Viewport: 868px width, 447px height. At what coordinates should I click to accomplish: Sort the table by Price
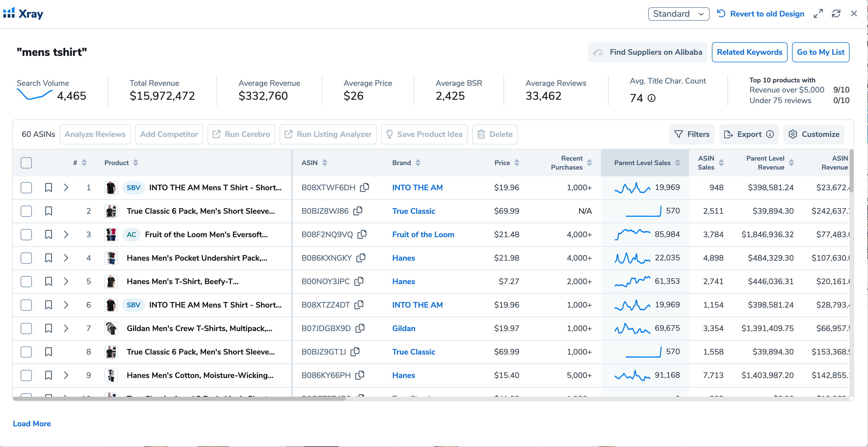pos(517,163)
